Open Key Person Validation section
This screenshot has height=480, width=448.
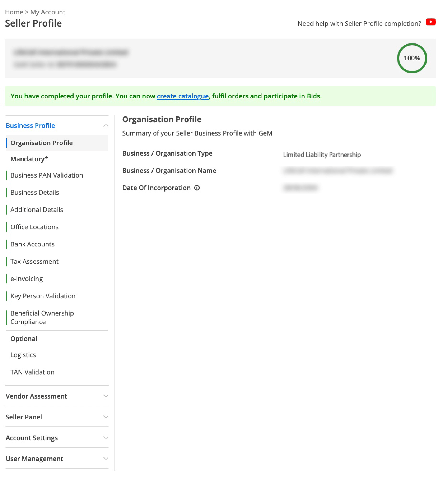[43, 296]
